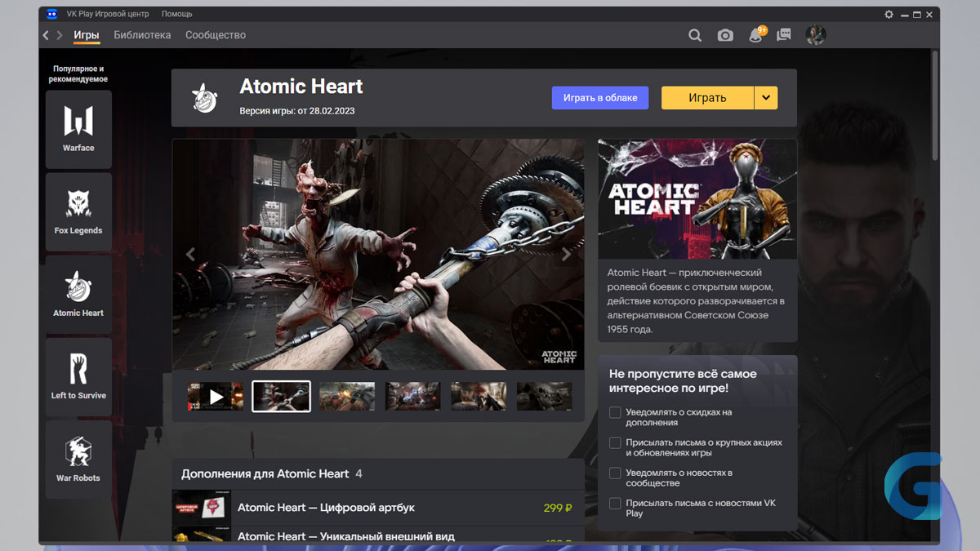Viewport: 980px width, 551px height.
Task: Select the sixth gallery thumbnail
Action: (545, 397)
